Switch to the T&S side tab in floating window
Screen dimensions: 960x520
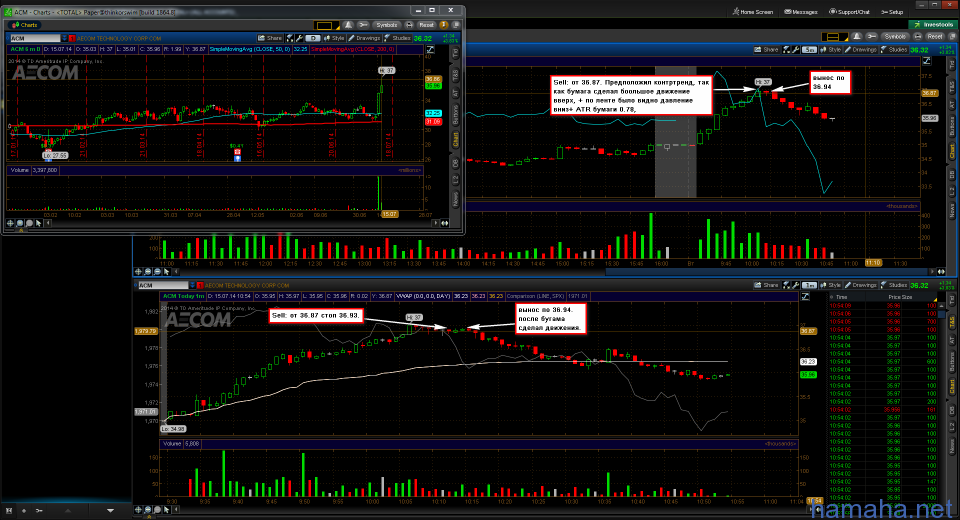click(x=457, y=74)
